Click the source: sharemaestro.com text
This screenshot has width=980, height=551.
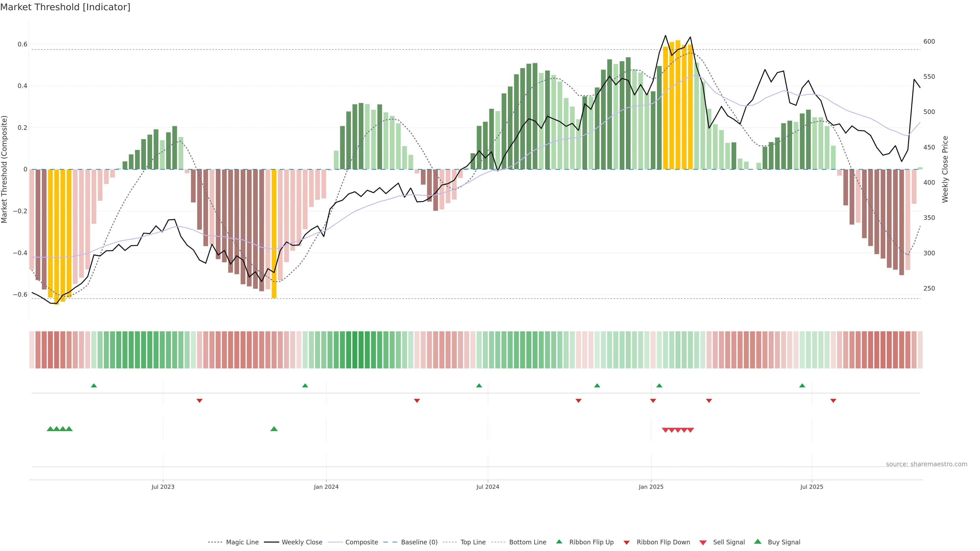click(926, 464)
